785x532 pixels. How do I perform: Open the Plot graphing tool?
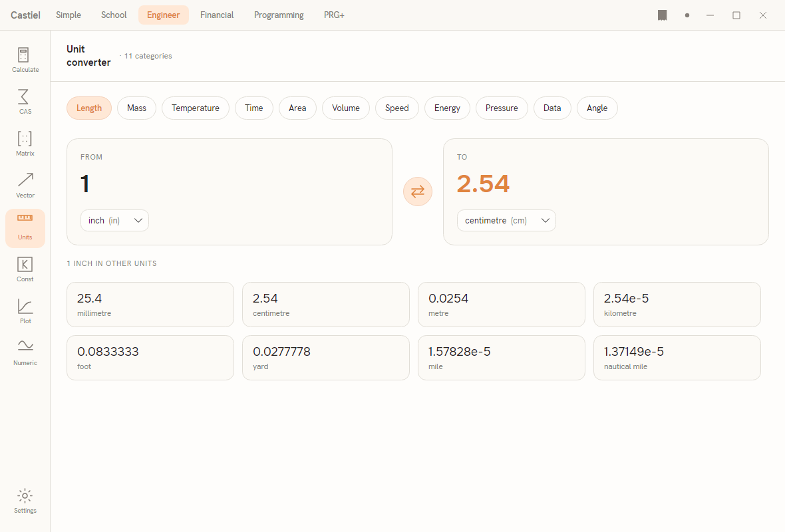(25, 311)
